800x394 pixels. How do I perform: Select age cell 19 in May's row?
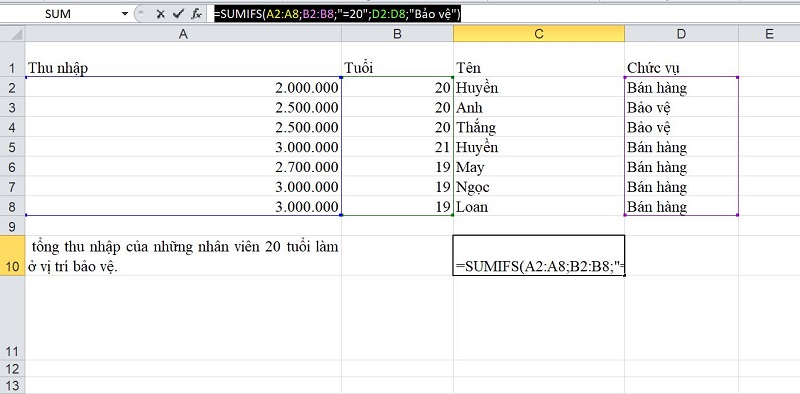[397, 167]
